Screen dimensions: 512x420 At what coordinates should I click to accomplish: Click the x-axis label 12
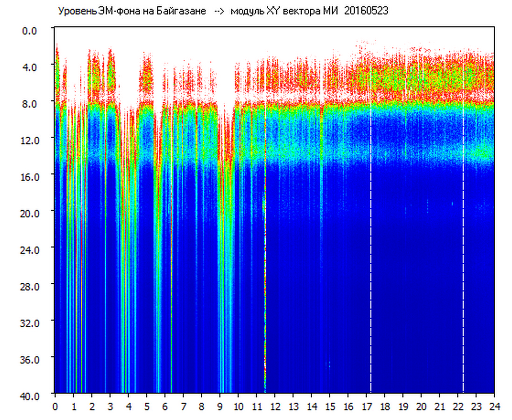tap(275, 406)
